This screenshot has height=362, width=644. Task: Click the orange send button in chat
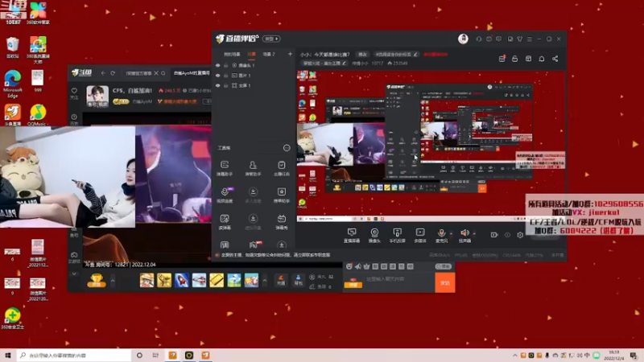click(445, 283)
